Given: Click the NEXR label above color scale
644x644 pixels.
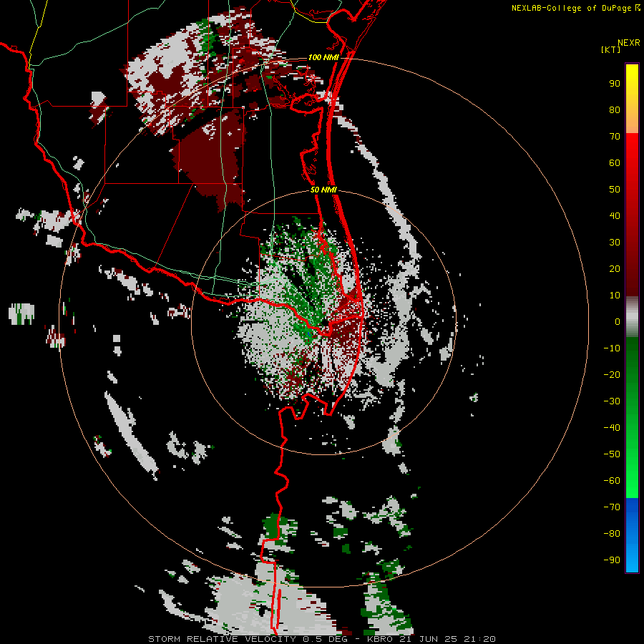Looking at the screenshot, I should 629,43.
